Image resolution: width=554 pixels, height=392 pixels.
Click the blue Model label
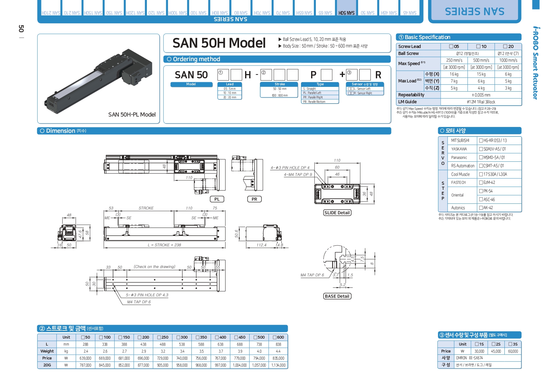pyautogui.click(x=191, y=84)
